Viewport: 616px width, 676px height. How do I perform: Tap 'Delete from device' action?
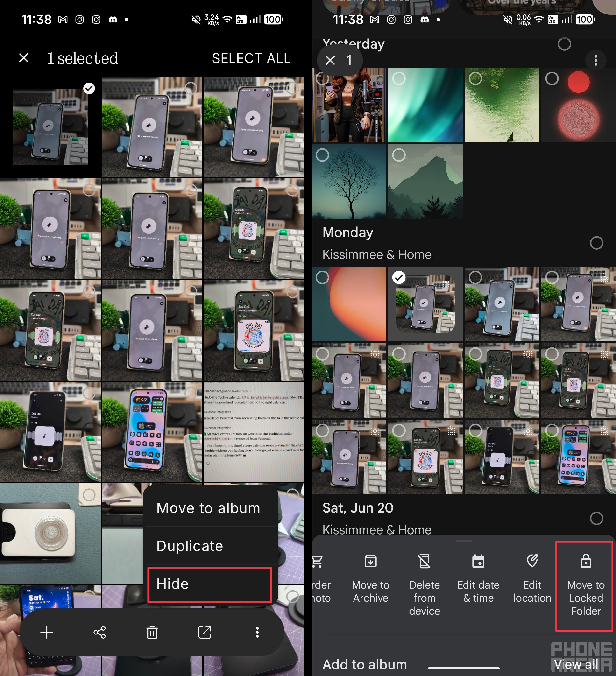(x=424, y=585)
